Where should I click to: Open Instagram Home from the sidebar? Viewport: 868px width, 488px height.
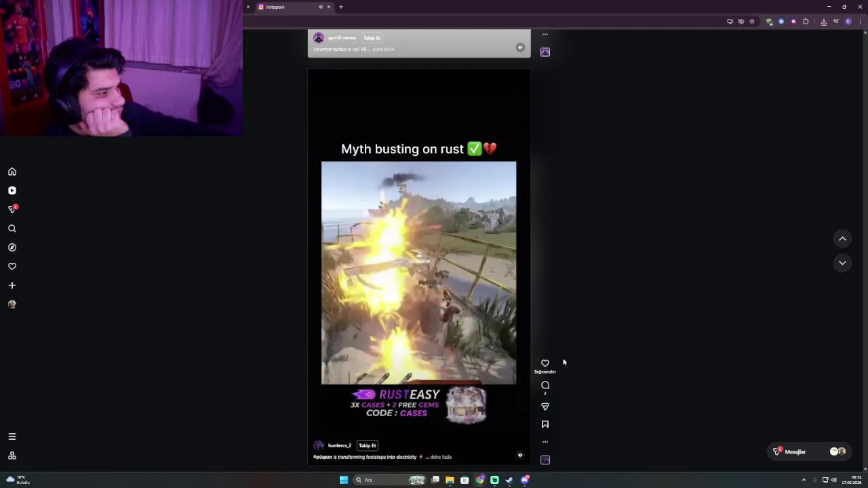[12, 172]
